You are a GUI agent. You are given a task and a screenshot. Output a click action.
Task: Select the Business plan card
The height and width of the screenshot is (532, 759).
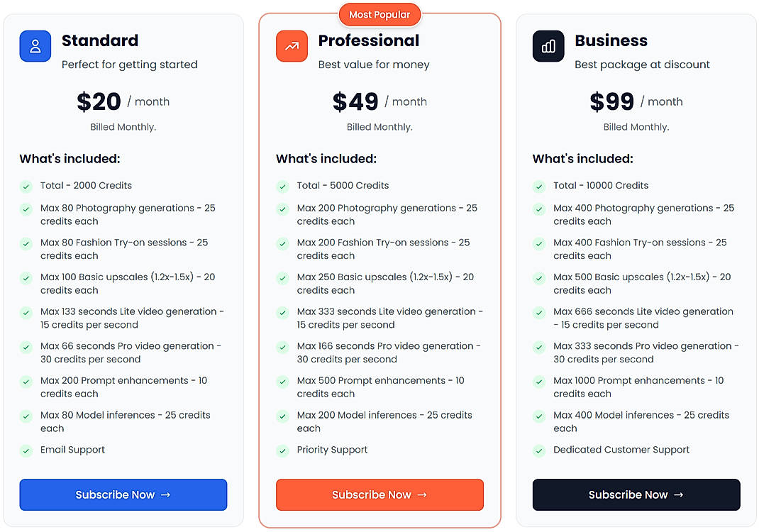(636, 266)
